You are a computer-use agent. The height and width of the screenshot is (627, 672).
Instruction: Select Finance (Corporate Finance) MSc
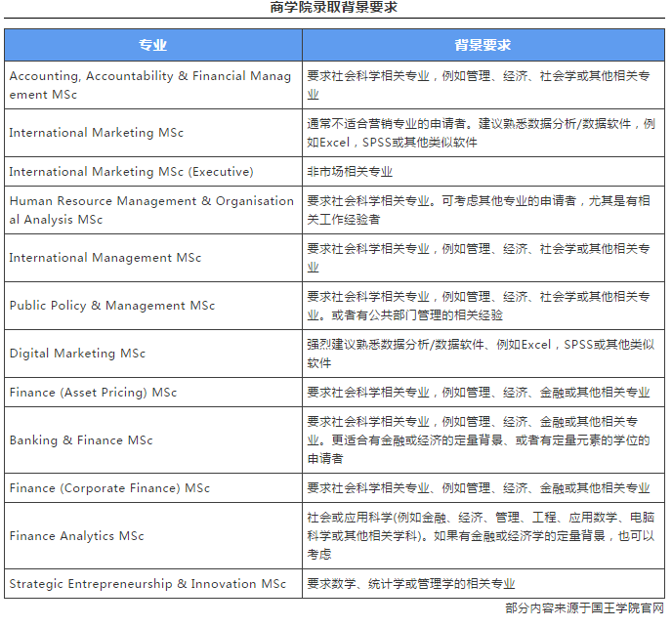(x=109, y=488)
